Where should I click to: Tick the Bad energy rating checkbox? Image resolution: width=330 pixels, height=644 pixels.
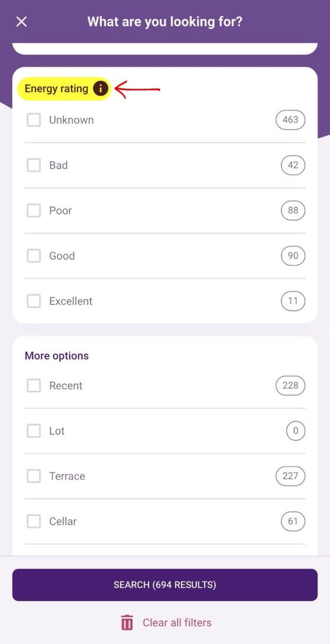[33, 165]
